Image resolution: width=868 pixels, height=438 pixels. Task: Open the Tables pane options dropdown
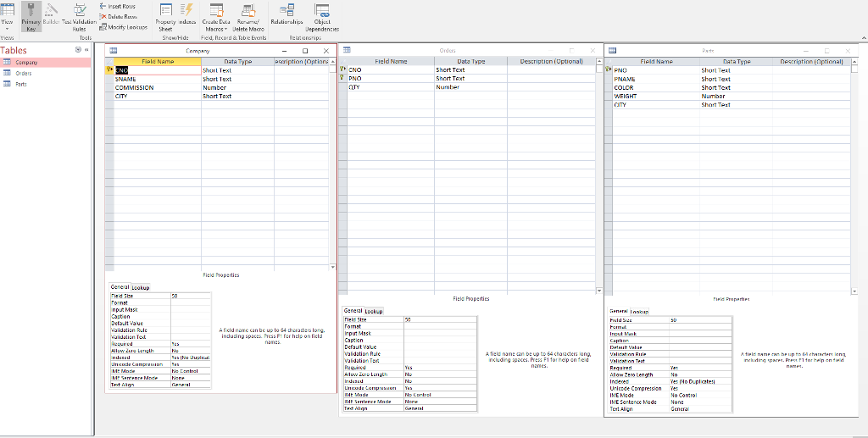pyautogui.click(x=79, y=50)
